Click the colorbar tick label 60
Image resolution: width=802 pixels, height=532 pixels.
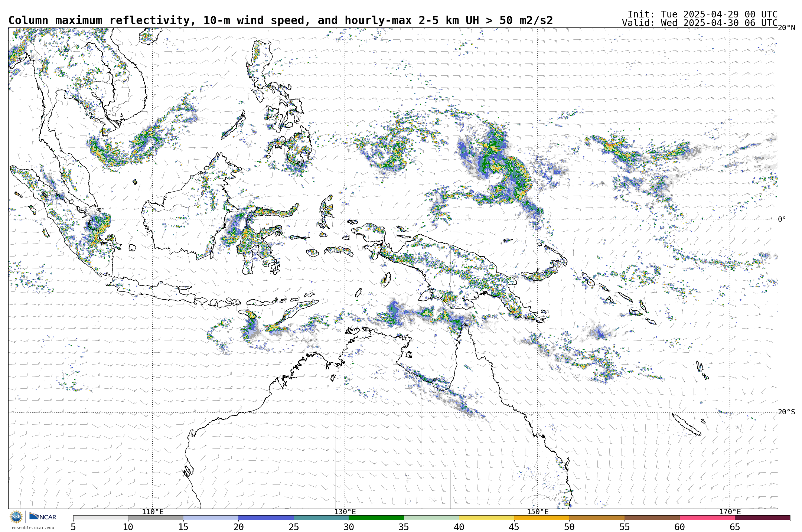(679, 527)
